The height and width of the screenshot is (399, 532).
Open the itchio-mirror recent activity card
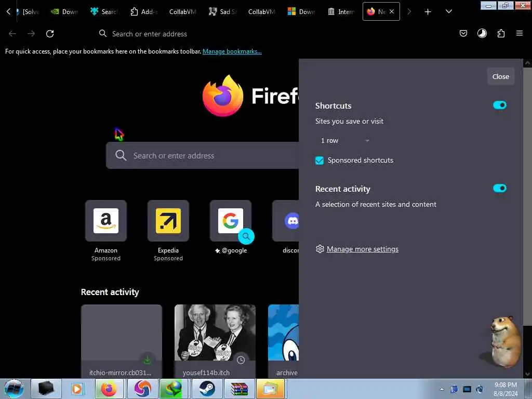click(x=122, y=341)
